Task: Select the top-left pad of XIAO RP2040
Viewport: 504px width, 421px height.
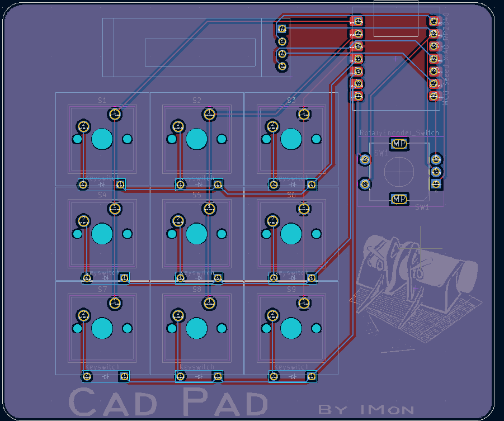Action: pyautogui.click(x=357, y=21)
